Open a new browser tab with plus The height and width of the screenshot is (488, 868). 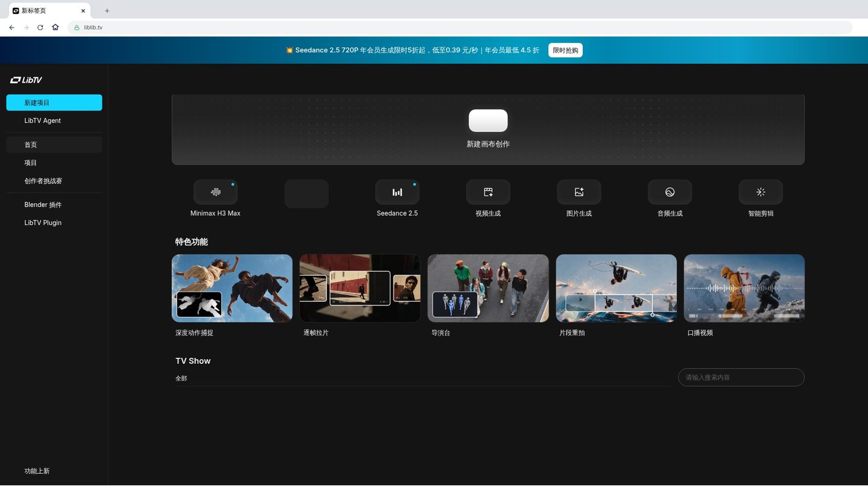click(x=107, y=11)
